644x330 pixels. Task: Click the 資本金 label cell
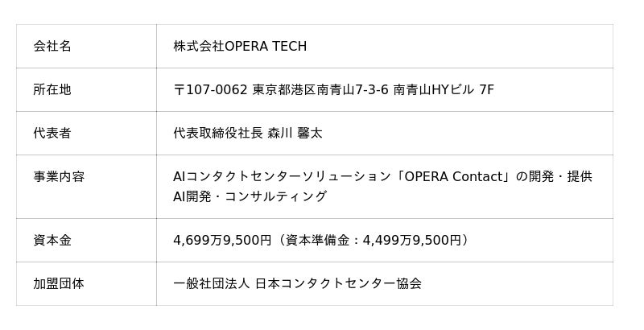[52, 241]
